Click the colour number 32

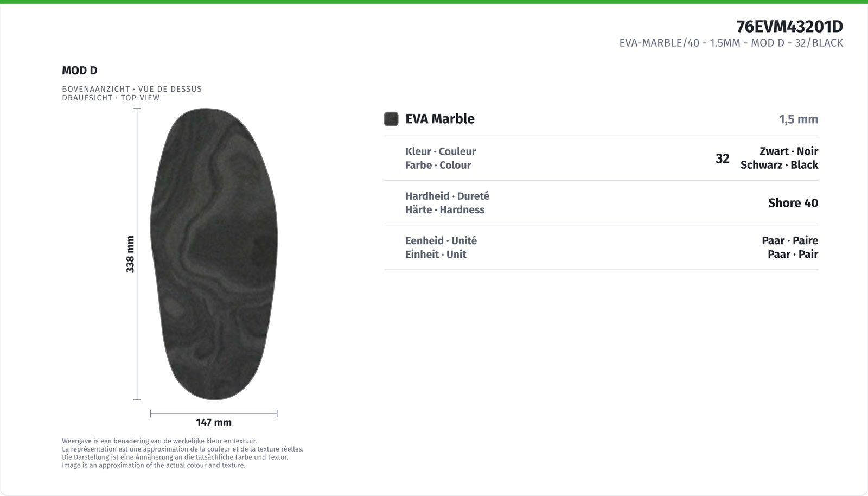point(722,158)
